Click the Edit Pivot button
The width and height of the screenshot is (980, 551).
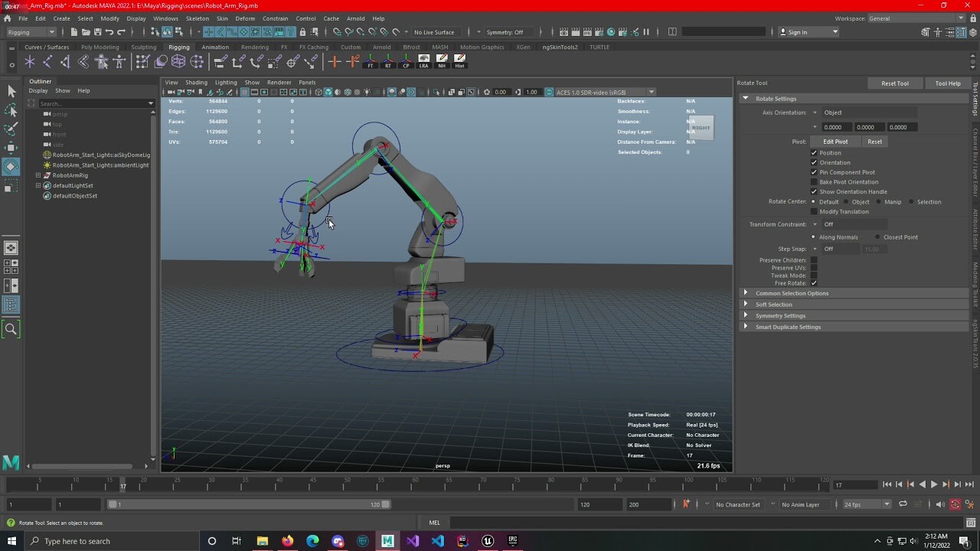pos(835,141)
